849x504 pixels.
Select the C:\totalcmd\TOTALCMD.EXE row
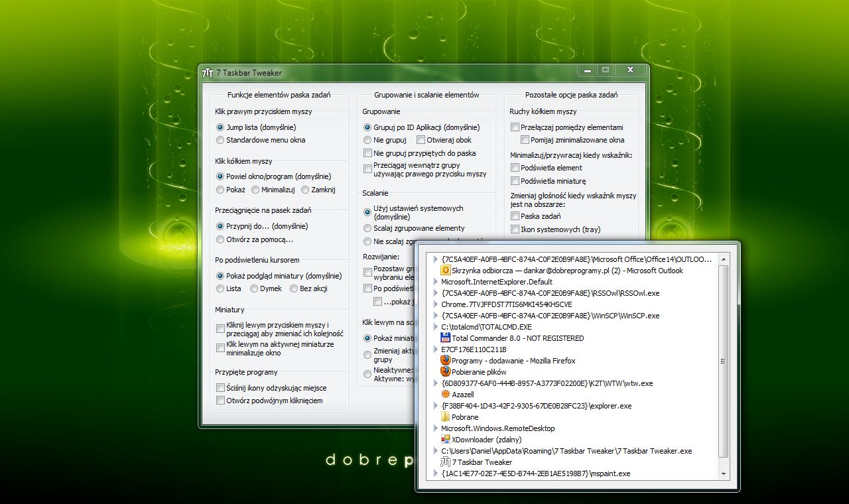[x=486, y=327]
